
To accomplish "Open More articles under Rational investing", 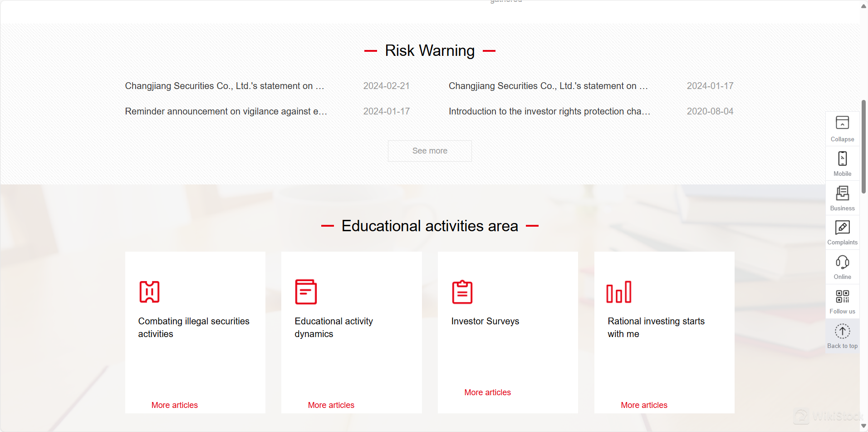I will tap(643, 405).
